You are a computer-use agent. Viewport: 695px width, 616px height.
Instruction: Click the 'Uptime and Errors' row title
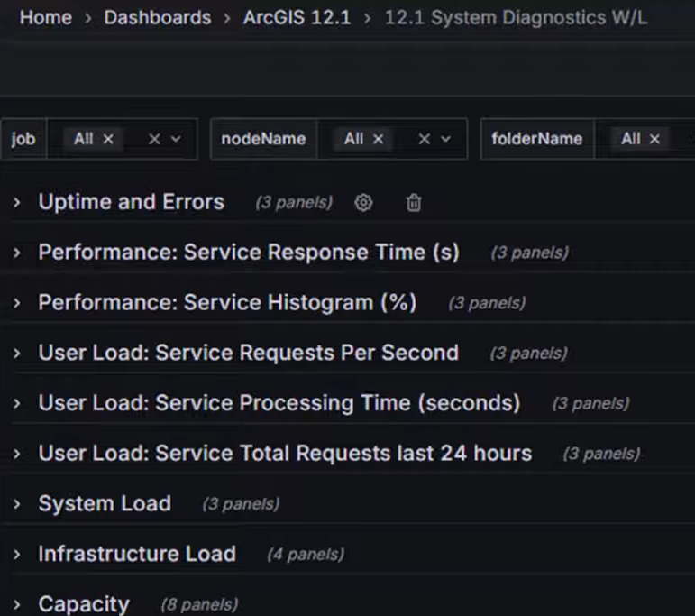132,202
